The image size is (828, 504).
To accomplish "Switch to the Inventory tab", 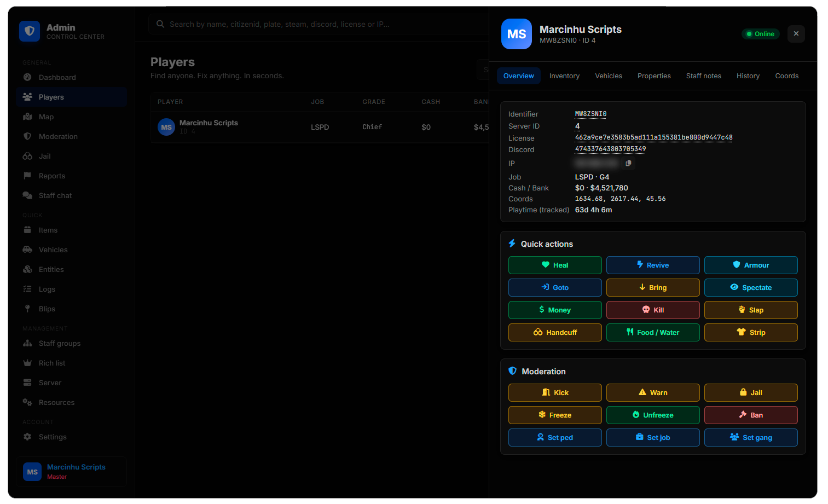I will 564,76.
